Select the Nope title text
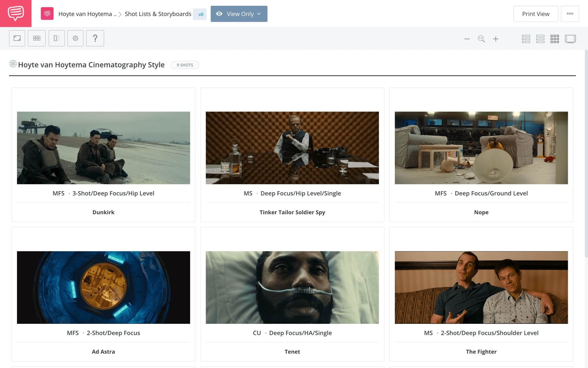588x368 pixels. point(481,212)
